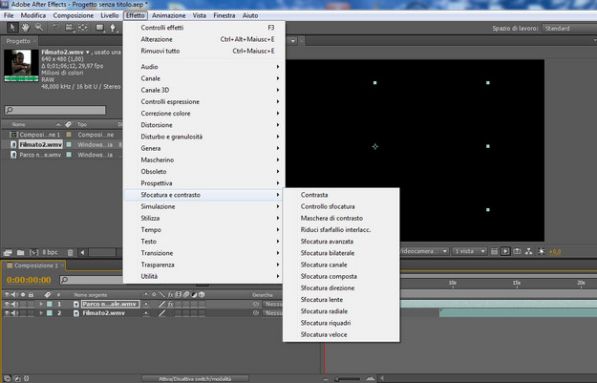Click the fast previews icon in viewer
The image size is (597, 383).
click(505, 252)
